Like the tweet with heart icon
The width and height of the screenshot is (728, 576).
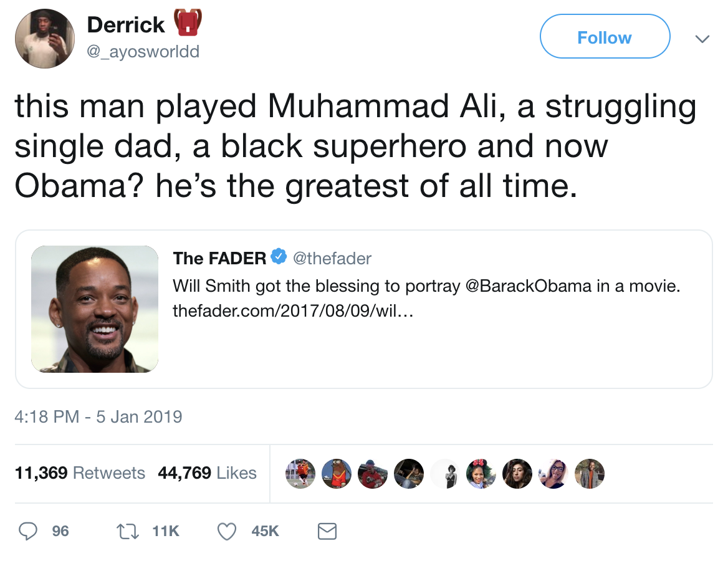coord(228,530)
